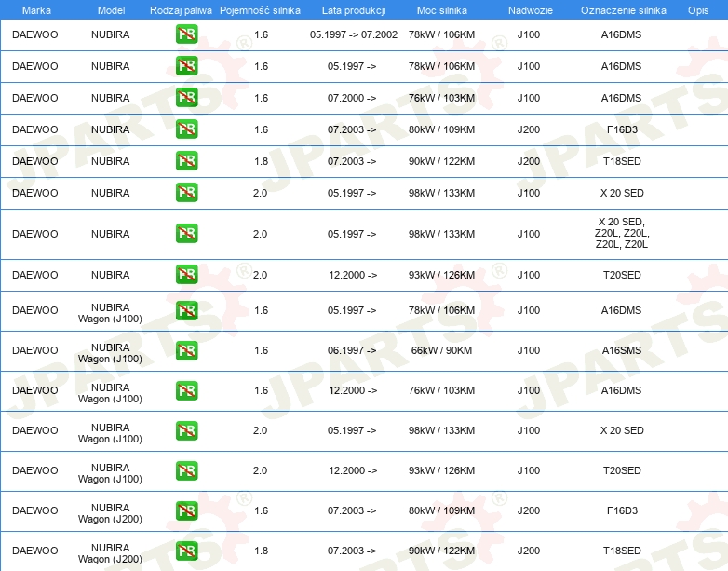Click the Nadwozie column header
This screenshot has height=571, width=728.
coord(531,10)
